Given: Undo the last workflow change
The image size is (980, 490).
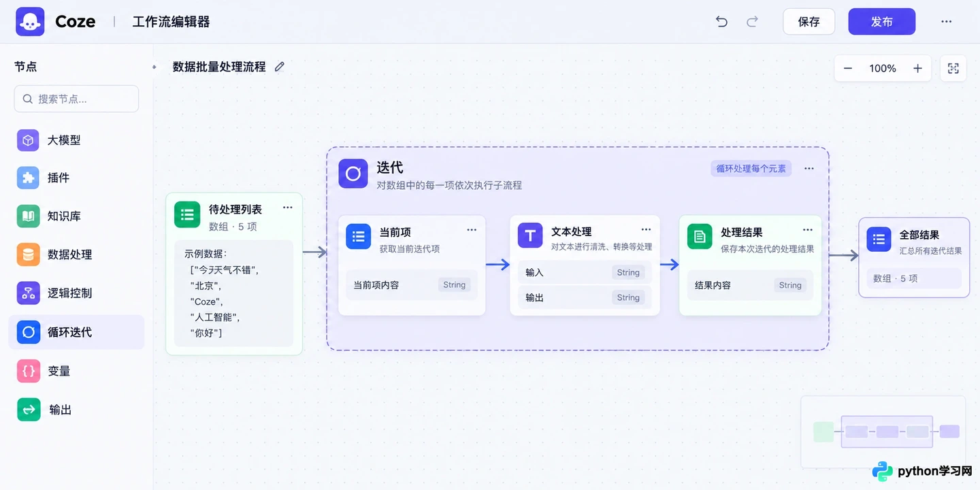Looking at the screenshot, I should coord(721,22).
